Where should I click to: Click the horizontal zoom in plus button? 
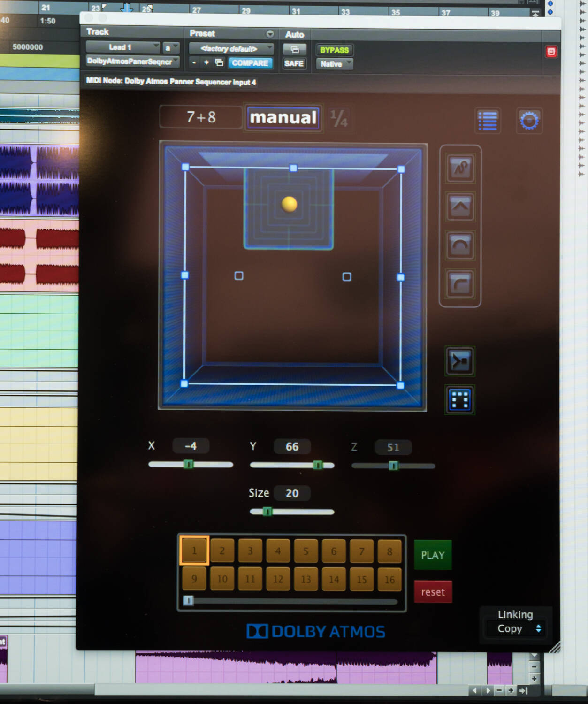tap(511, 690)
